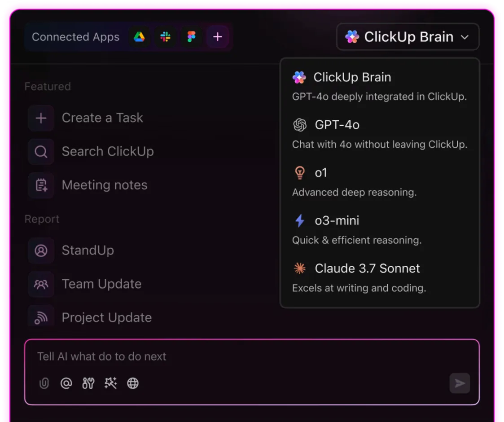This screenshot has width=504, height=422.
Task: Select ClickUp Brain model option
Action: click(380, 86)
